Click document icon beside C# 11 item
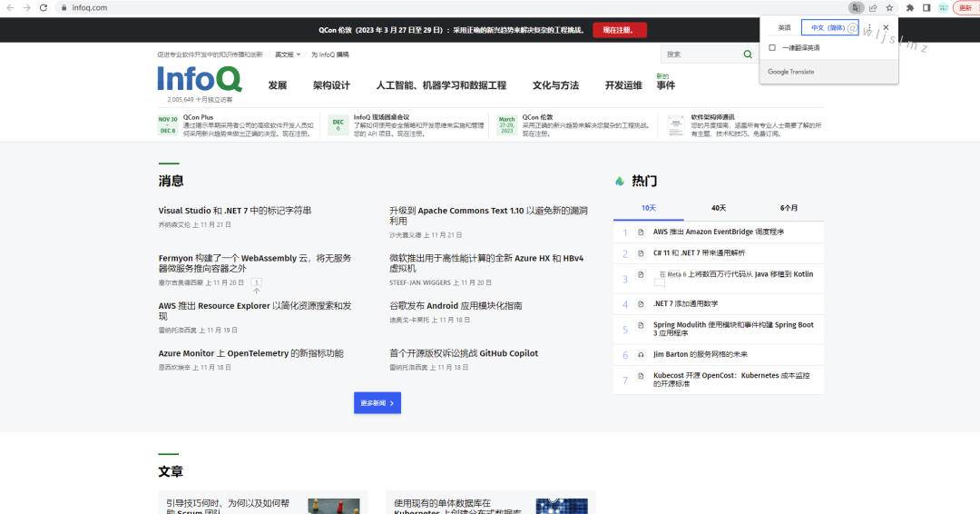 (641, 253)
